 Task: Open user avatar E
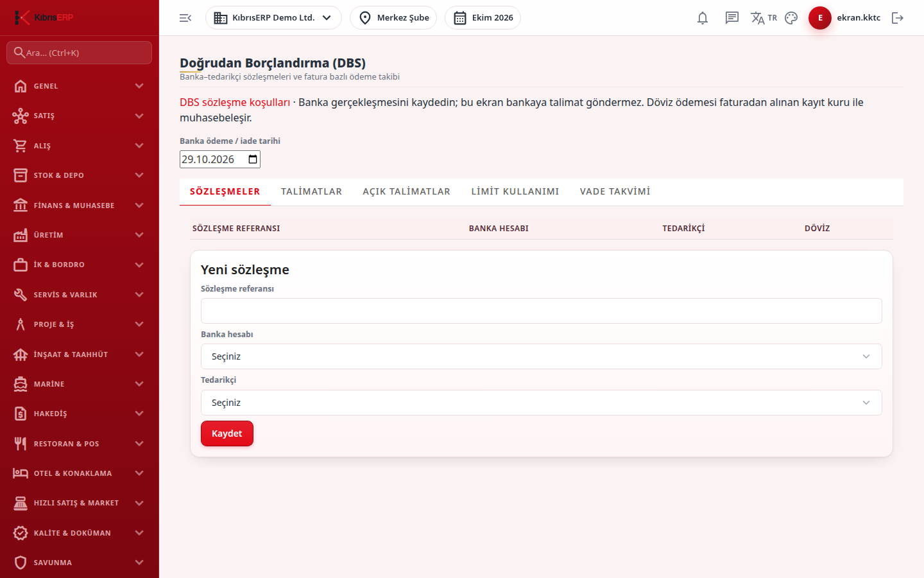(x=820, y=18)
